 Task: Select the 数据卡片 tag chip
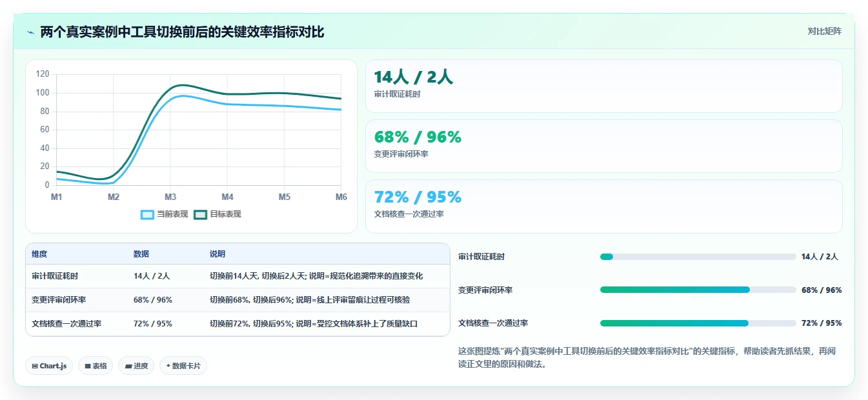[x=183, y=366]
